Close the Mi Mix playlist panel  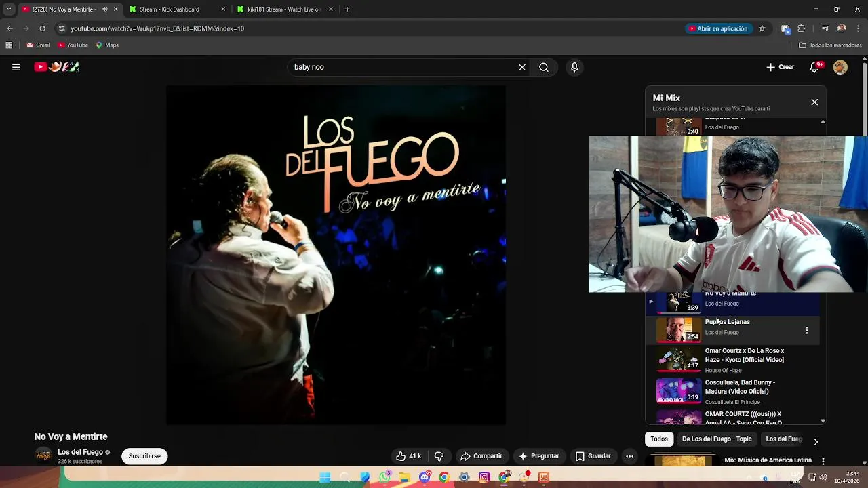(x=814, y=102)
